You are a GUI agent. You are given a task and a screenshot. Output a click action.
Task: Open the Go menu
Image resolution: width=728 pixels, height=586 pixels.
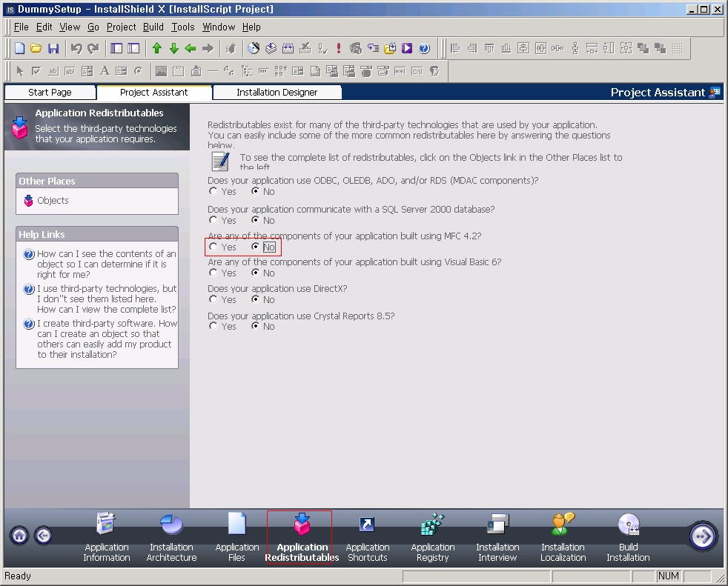[93, 27]
